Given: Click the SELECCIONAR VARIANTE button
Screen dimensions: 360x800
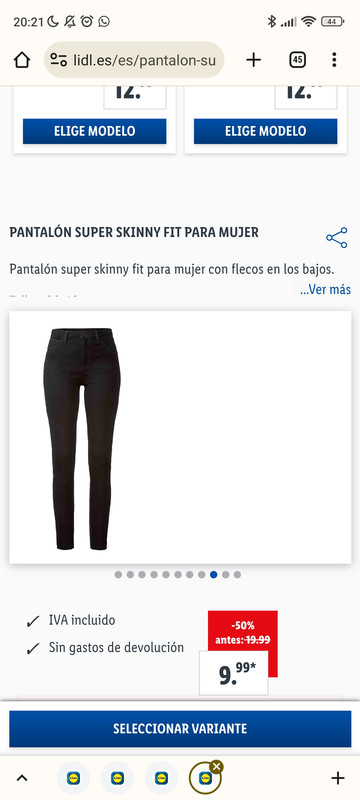Looking at the screenshot, I should [x=180, y=729].
